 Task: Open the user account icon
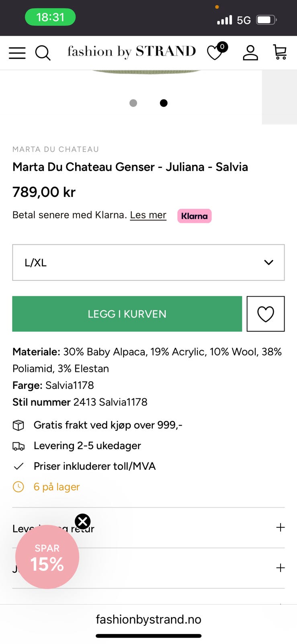coord(250,53)
